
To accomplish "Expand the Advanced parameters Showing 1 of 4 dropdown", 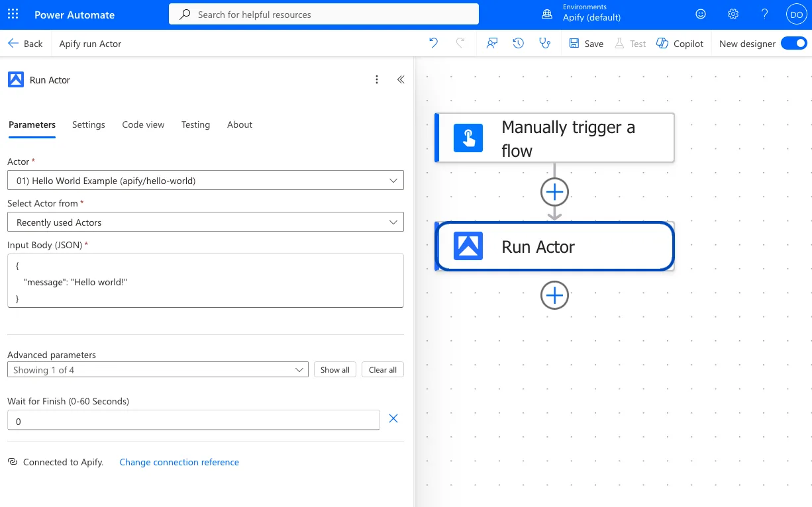I will 158,369.
